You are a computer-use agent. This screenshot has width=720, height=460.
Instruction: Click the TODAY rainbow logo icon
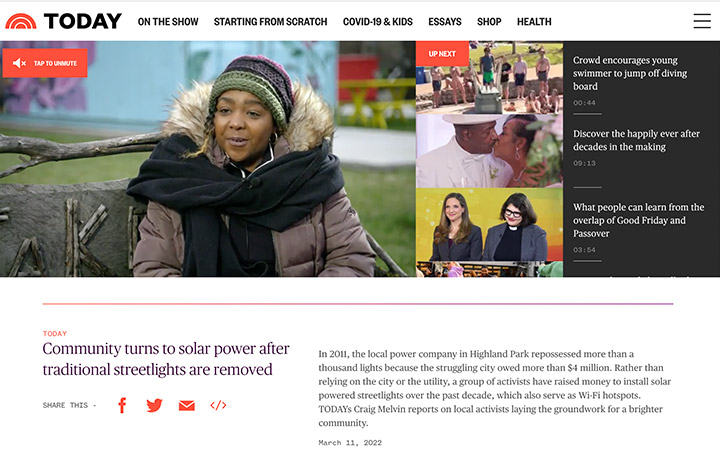(x=21, y=21)
